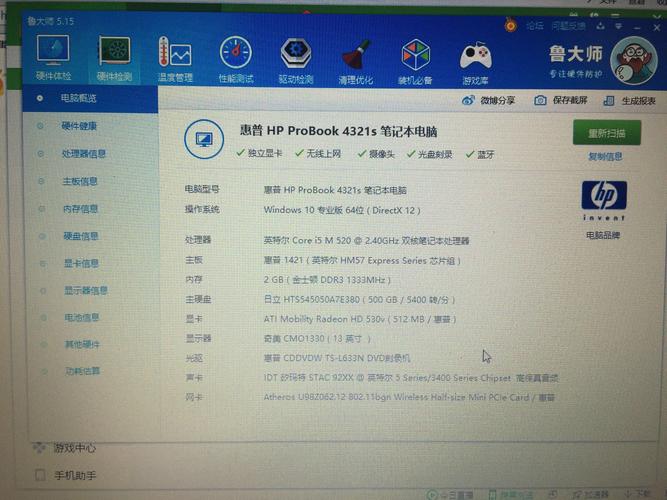Click the HM57 Express motherboard value
Screen dimensions: 667x500
click(362, 260)
